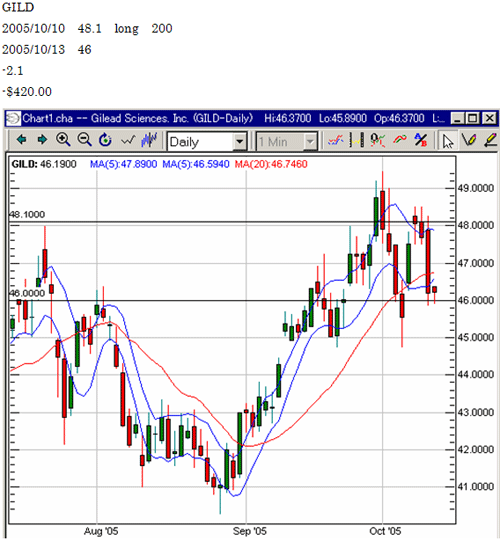Screen dimensions: 500x541
Task: Click the percent studies icon
Action: pos(377,140)
